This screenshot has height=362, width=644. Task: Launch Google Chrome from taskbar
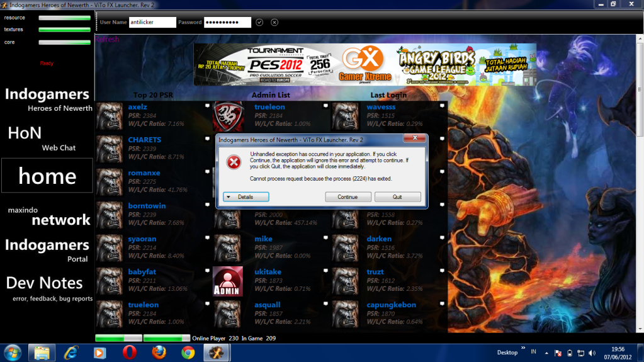coord(188,353)
